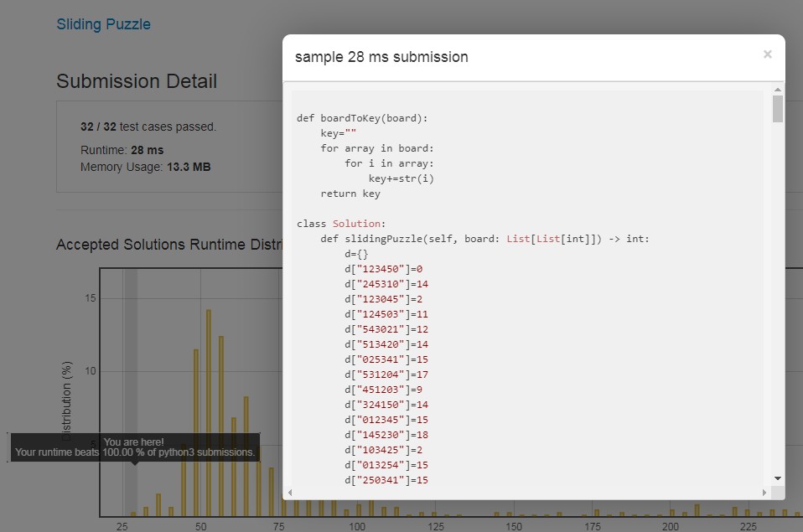
Task: Click the horizontal scrollbar left arrow
Action: click(x=290, y=493)
